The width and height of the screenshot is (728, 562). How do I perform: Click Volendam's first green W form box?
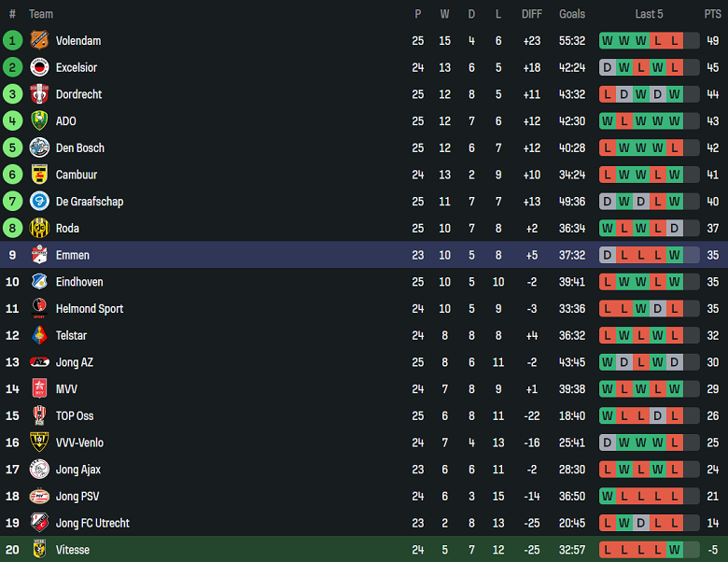[608, 40]
